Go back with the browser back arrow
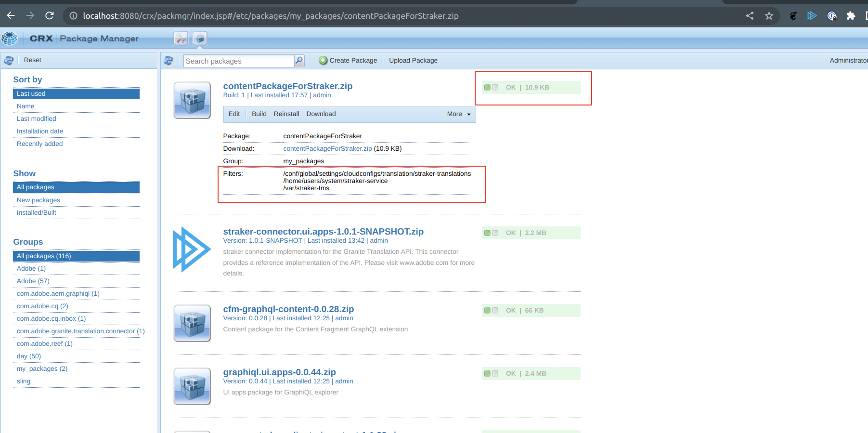868x433 pixels. (x=11, y=16)
